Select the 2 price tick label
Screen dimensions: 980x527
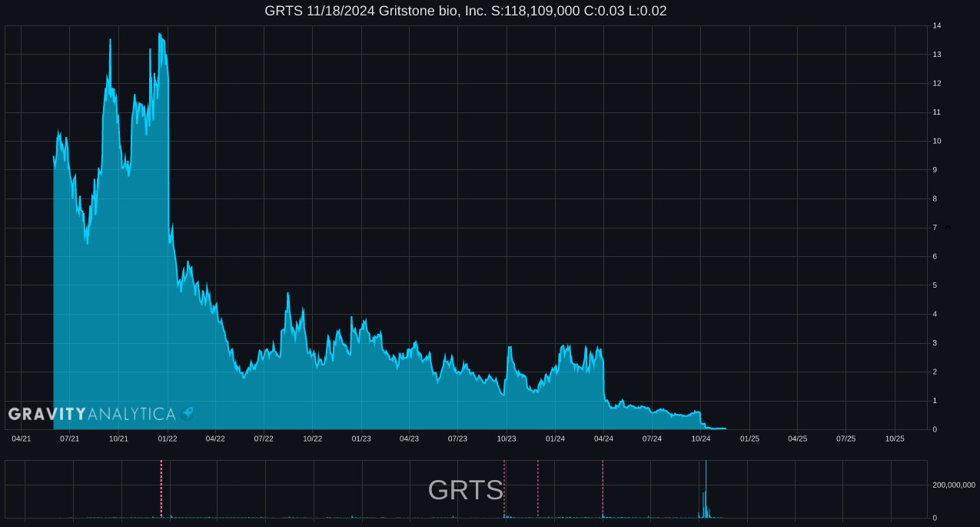935,372
